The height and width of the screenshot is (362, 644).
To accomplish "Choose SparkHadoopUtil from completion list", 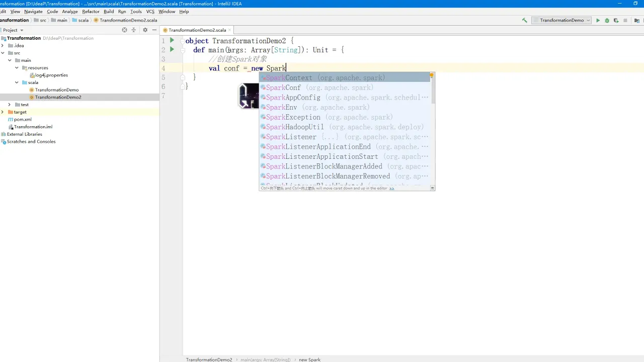I will tap(345, 127).
